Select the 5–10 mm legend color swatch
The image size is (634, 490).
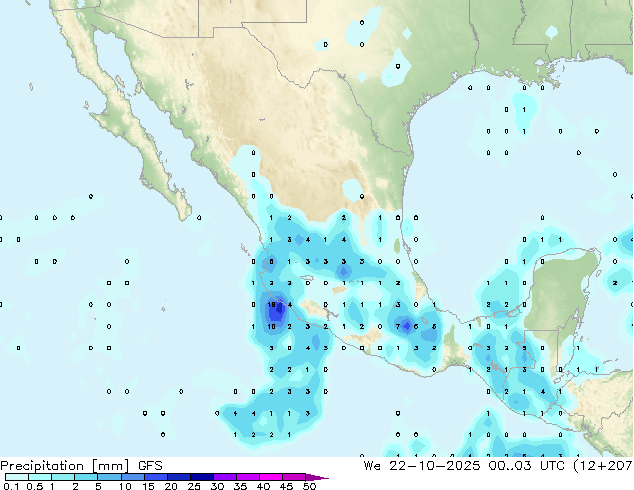[109, 477]
